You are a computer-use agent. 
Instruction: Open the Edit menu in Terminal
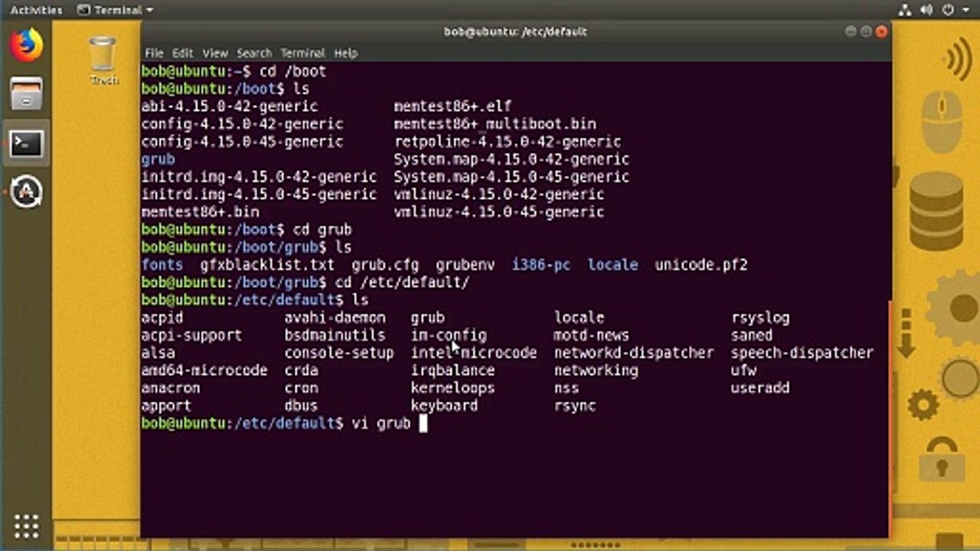pos(182,53)
